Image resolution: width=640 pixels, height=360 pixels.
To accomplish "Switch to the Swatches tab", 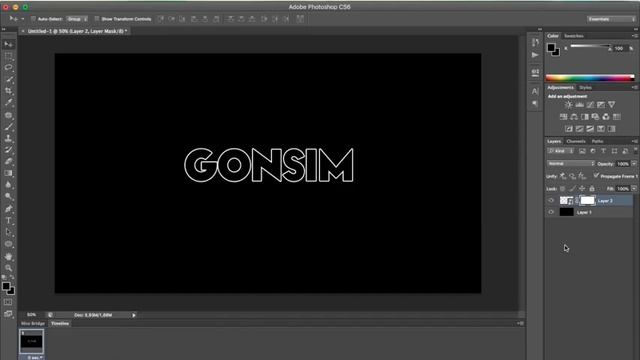I will 573,36.
